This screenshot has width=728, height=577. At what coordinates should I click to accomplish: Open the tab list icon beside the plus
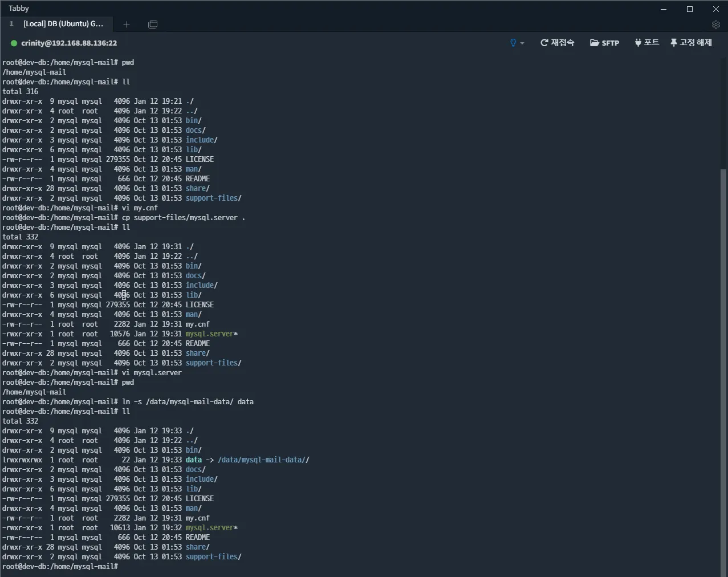click(x=153, y=25)
